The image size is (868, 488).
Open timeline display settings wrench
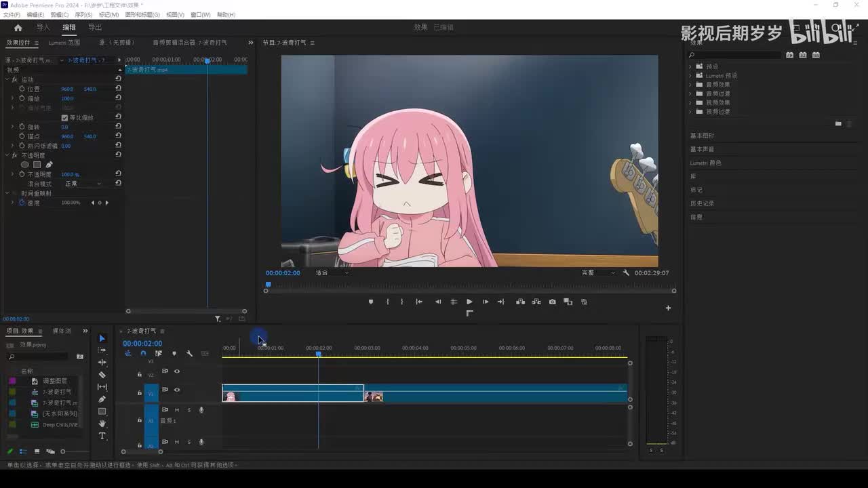(189, 353)
